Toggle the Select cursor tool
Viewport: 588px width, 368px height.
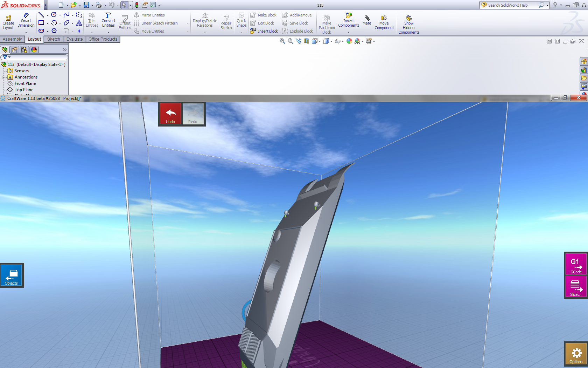[x=124, y=5]
